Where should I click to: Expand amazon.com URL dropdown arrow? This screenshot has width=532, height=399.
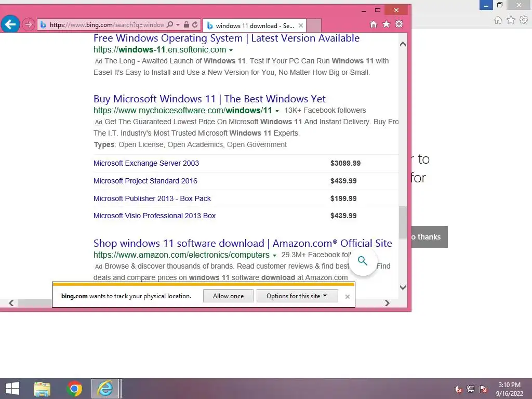274,256
